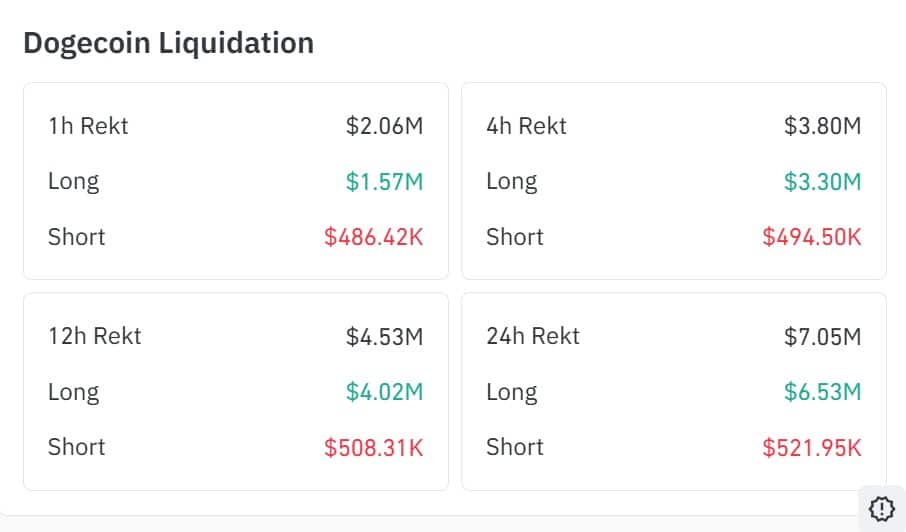Screen dimensions: 906x532
Task: Select the 4h Rekt label
Action: 526,126
